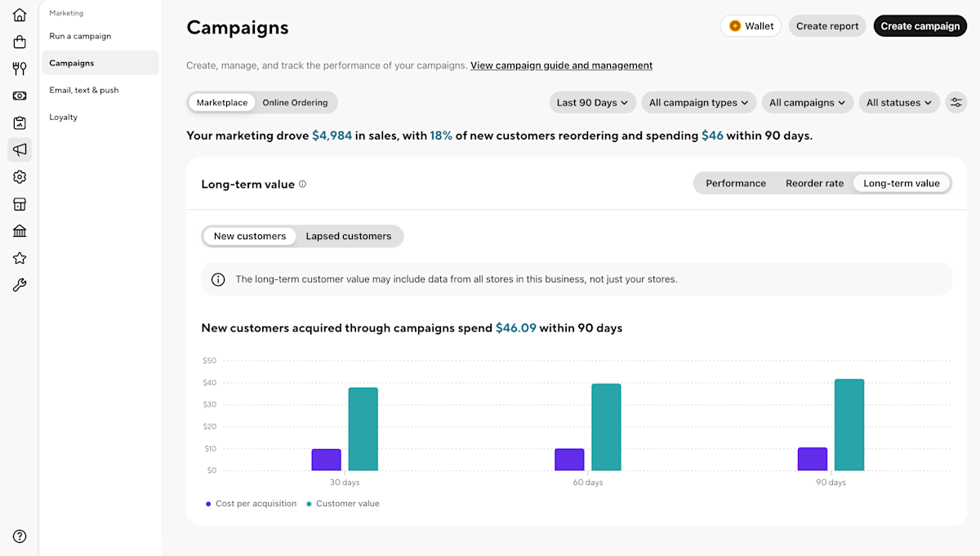Open Loyalty menu item
This screenshot has width=980, height=556.
pos(100,117)
